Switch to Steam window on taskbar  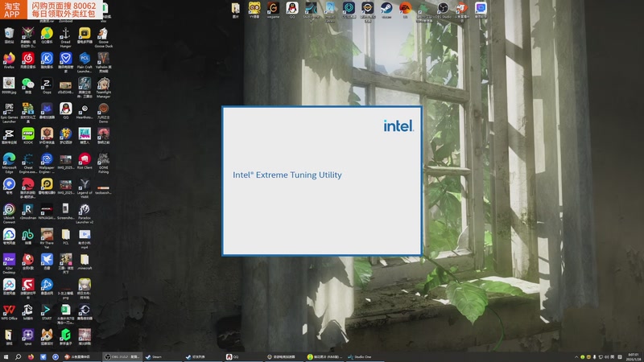[x=163, y=356]
